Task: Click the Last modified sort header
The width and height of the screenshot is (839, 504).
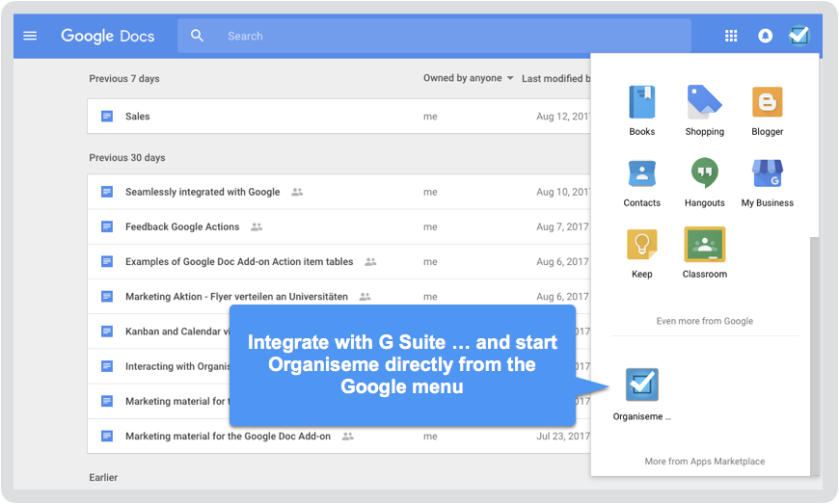Action: tap(555, 79)
